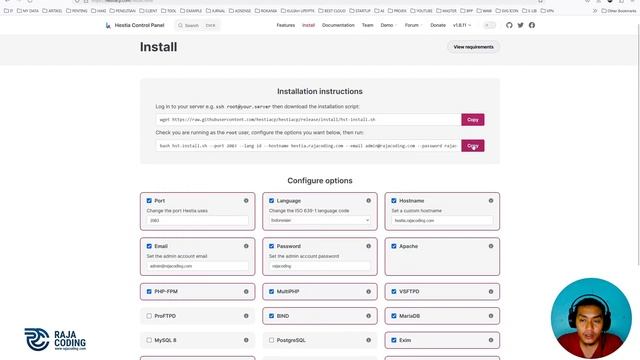Open the Facebook icon link
Viewport: 640px width, 360px height.
pyautogui.click(x=532, y=25)
